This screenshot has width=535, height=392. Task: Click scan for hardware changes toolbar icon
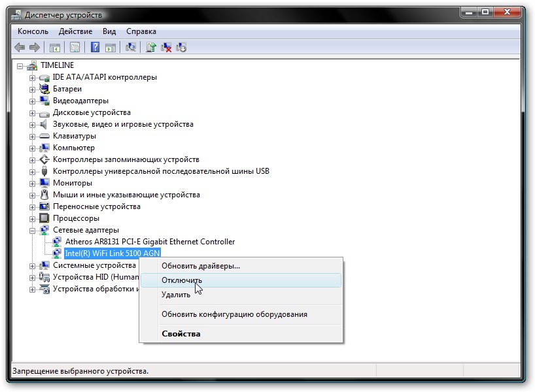click(x=131, y=47)
